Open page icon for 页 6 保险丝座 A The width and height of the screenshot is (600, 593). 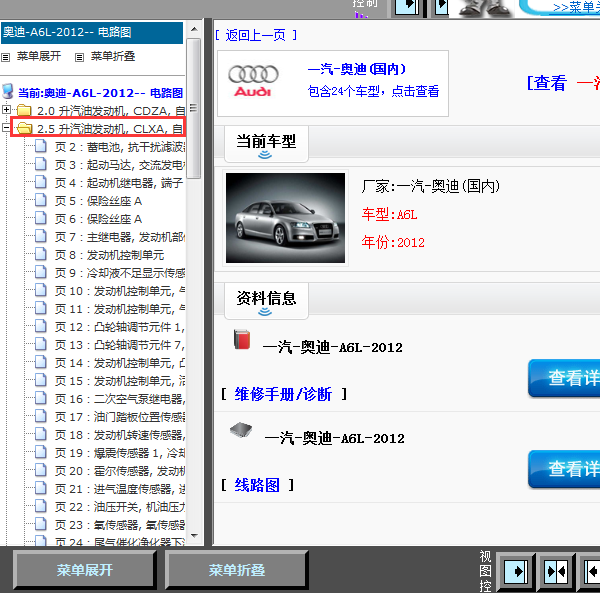(41, 218)
